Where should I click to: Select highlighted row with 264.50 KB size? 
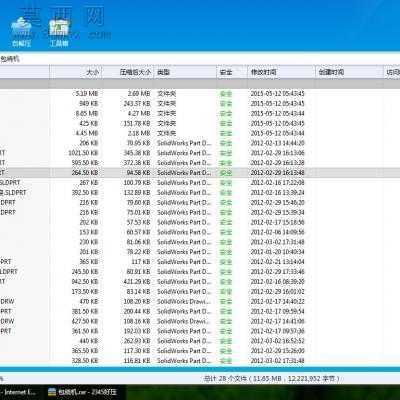click(x=200, y=173)
